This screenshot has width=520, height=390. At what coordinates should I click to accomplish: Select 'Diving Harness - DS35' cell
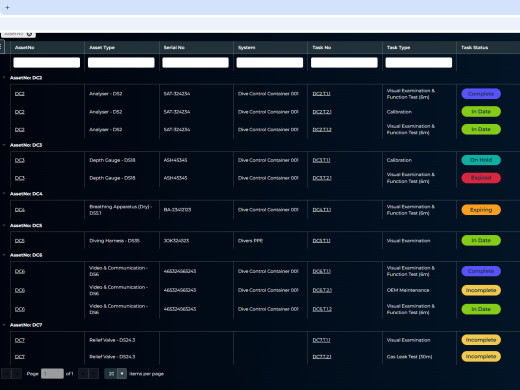click(x=114, y=241)
